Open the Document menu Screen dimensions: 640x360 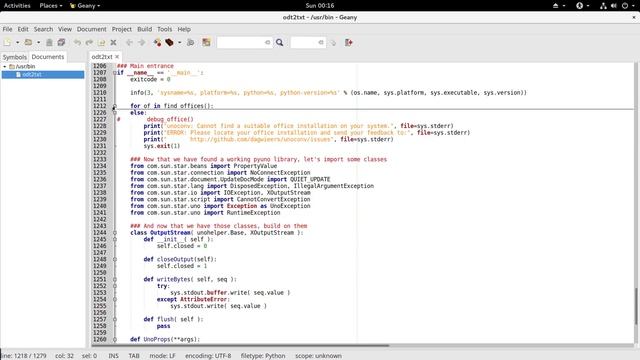[91, 29]
